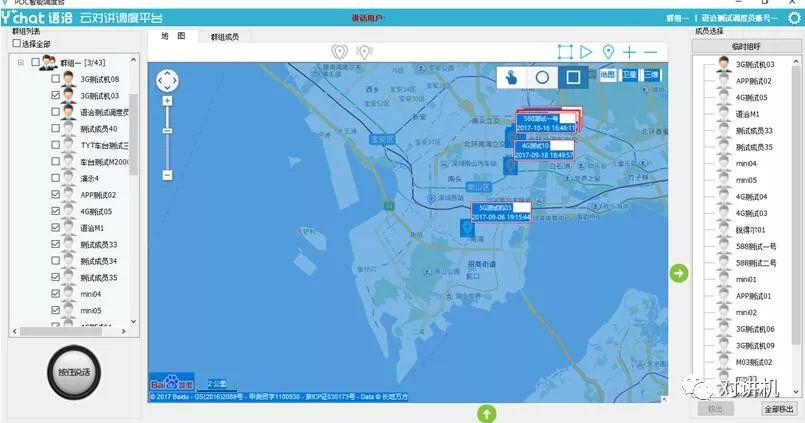This screenshot has width=805, height=423.
Task: Click the green minus toolbar icon
Action: (x=650, y=52)
